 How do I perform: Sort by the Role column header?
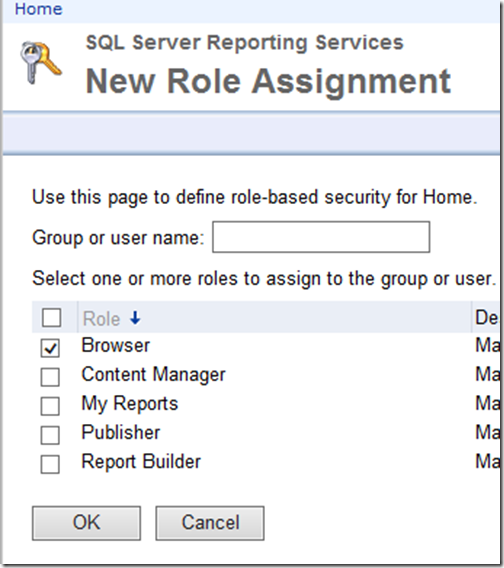pos(101,319)
